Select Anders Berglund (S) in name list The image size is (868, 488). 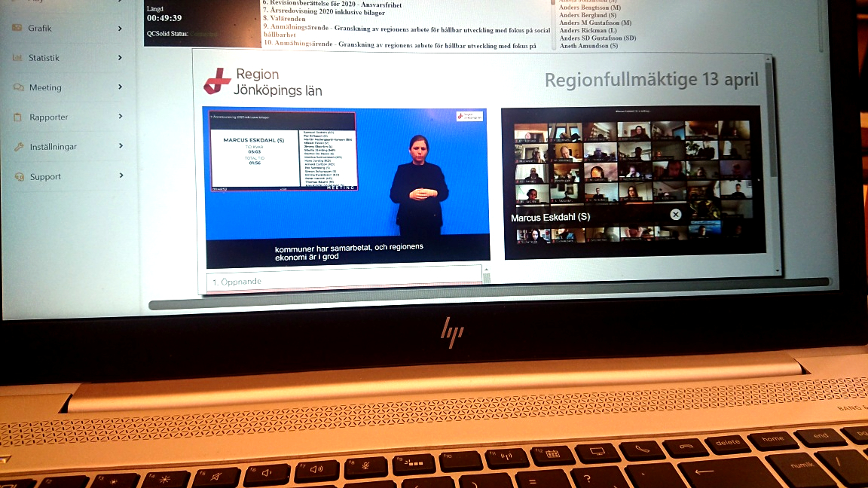click(x=588, y=16)
